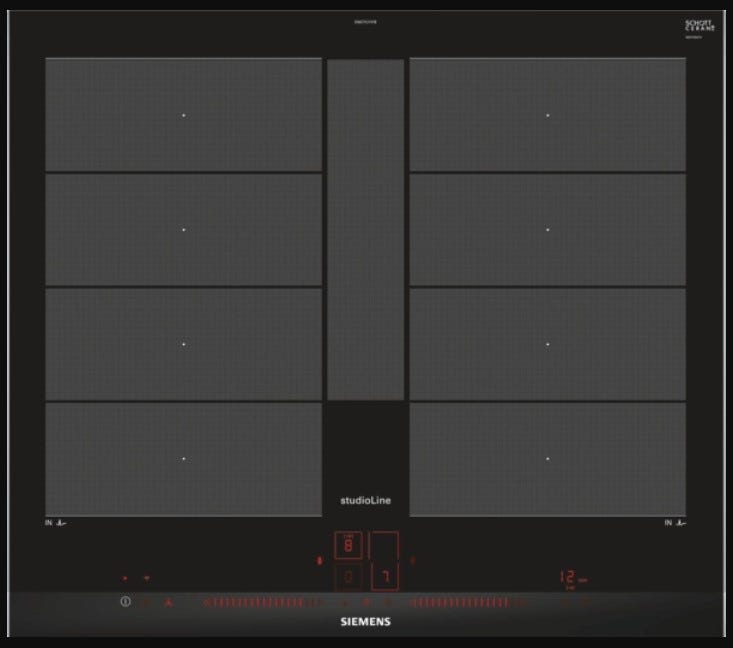Image resolution: width=733 pixels, height=648 pixels.
Task: Tap the SCHOTT CERAN logo
Action: click(700, 26)
